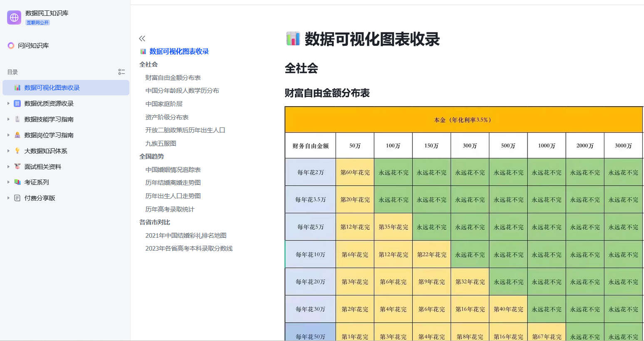Click the 第35年花完 cell
The width and height of the screenshot is (644, 341).
(393, 227)
